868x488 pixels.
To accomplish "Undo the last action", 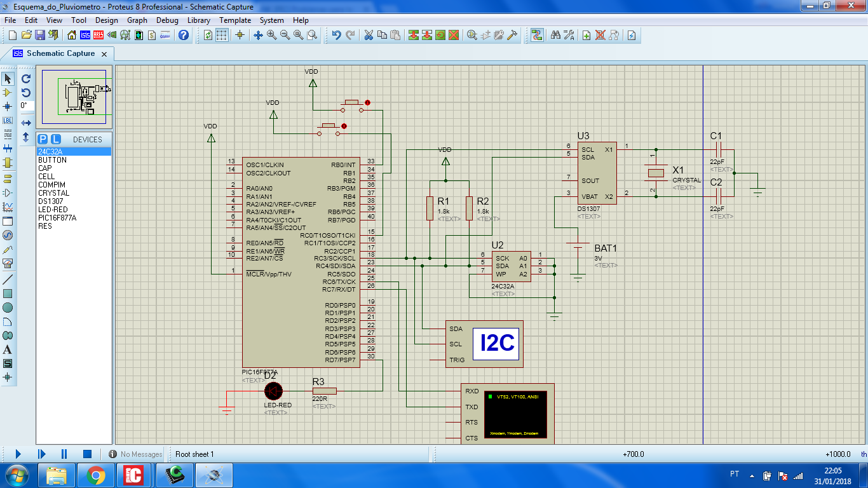I will click(x=337, y=35).
